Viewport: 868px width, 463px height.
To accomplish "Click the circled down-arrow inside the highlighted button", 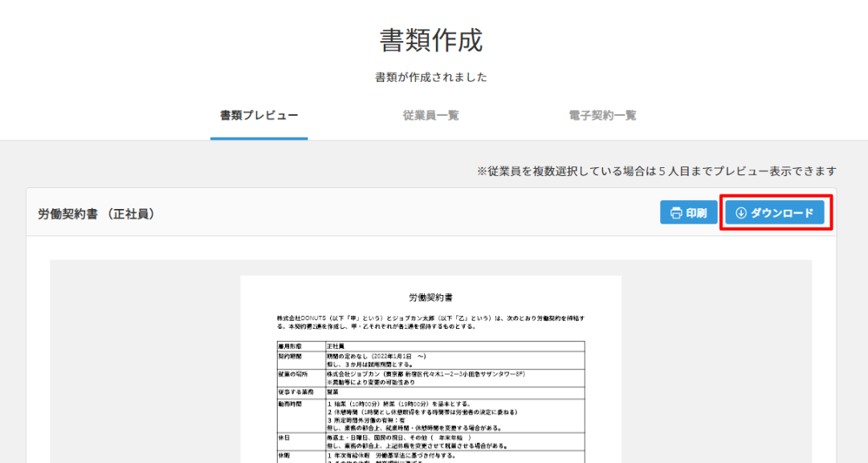I will 740,213.
